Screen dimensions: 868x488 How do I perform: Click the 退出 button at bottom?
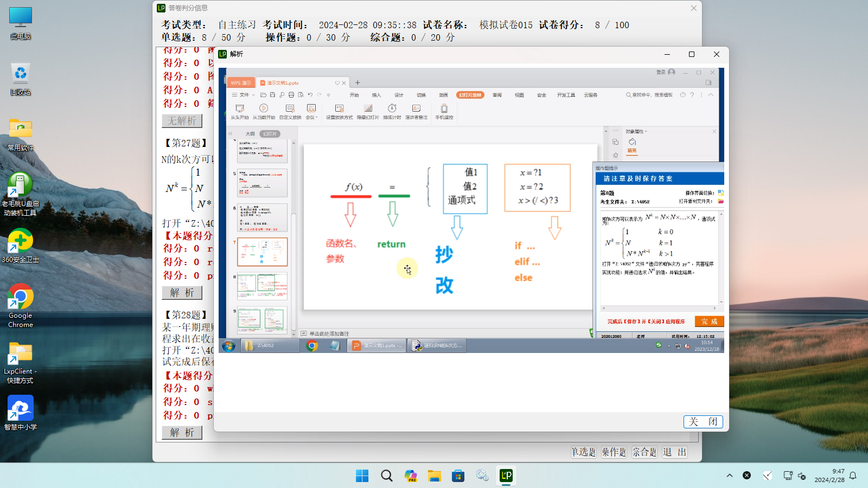coord(675,452)
